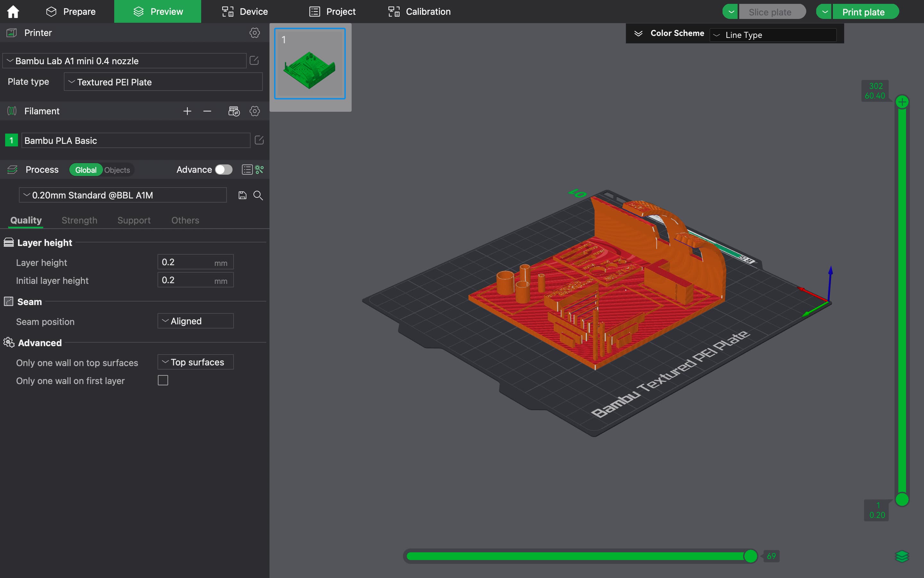Screen dimensions: 924x578
Task: Click the horizontal move slider handle at 69
Action: pos(751,556)
